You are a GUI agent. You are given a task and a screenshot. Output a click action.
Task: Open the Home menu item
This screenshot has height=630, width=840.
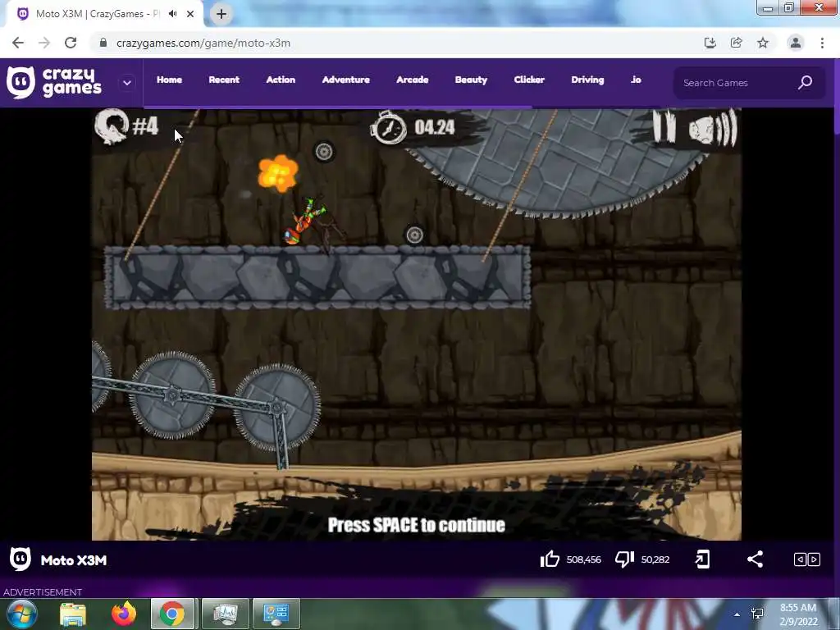coord(169,80)
